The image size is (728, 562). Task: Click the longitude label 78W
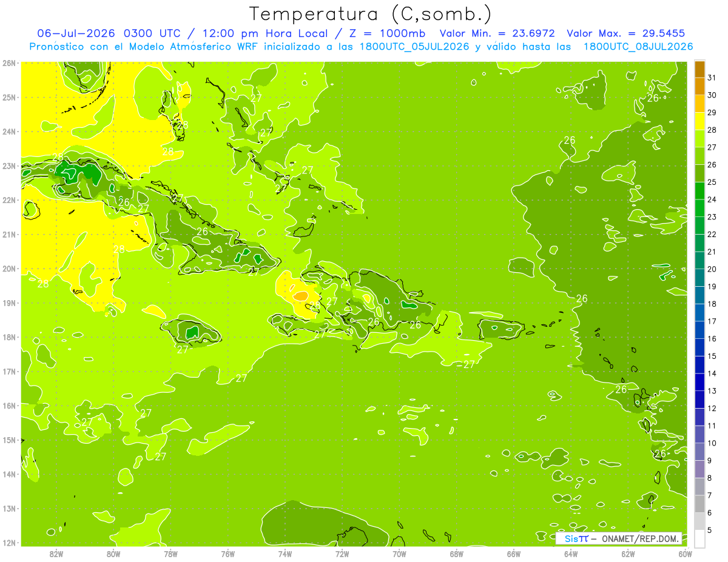[170, 554]
